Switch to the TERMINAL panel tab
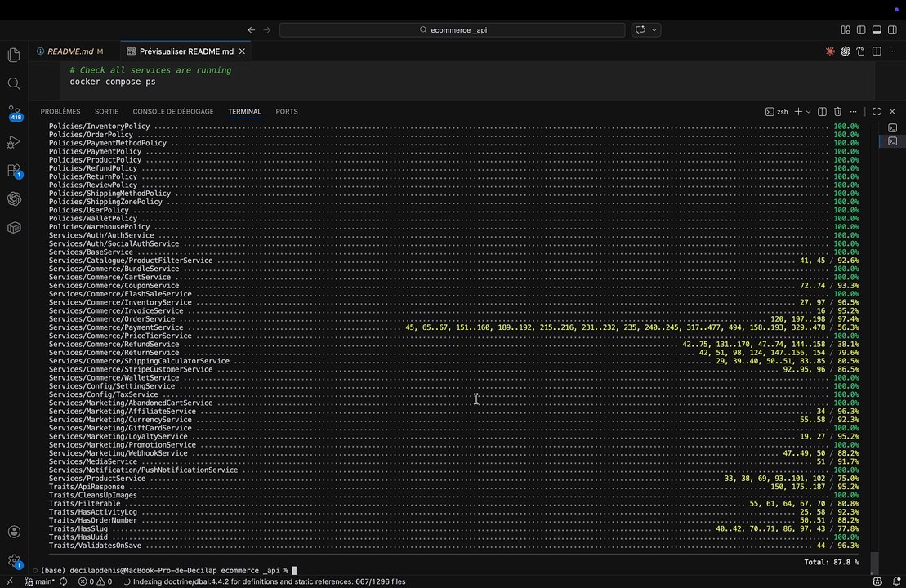The width and height of the screenshot is (906, 588). tap(244, 112)
